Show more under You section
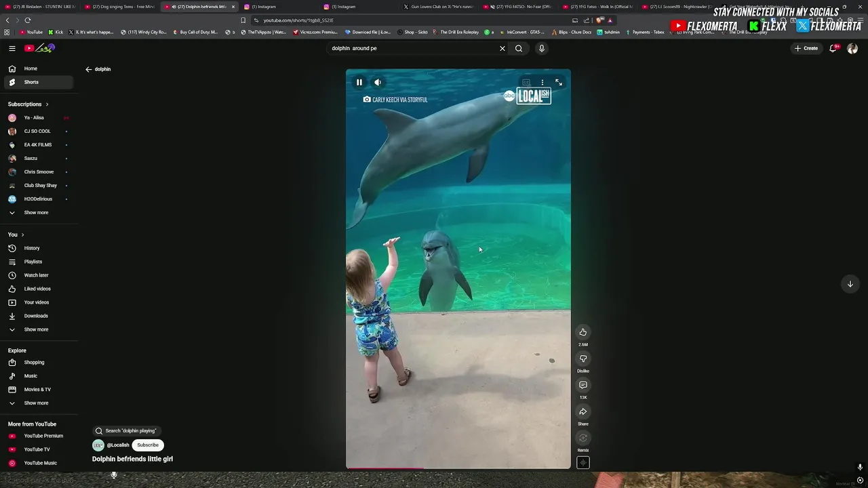Viewport: 868px width, 488px height. click(x=39, y=329)
